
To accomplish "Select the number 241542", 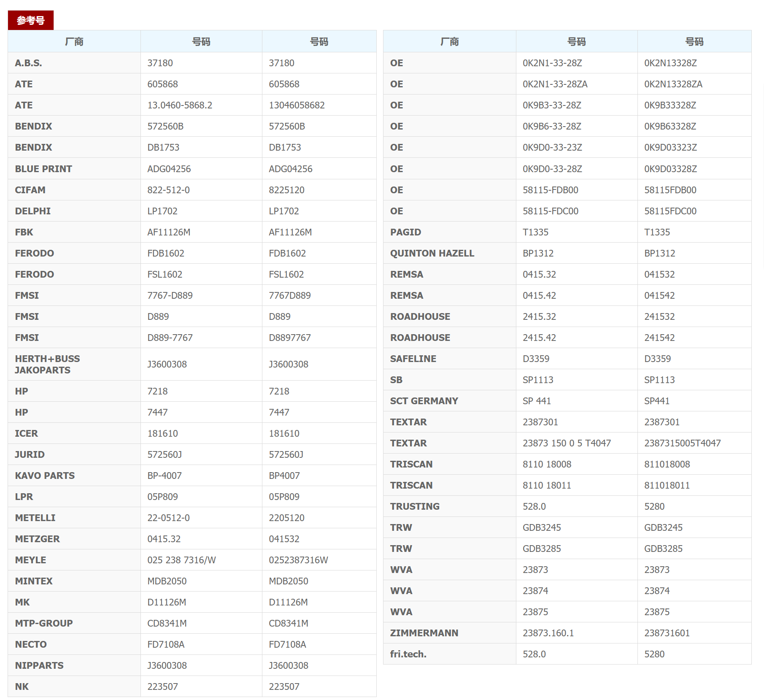I will [x=659, y=338].
